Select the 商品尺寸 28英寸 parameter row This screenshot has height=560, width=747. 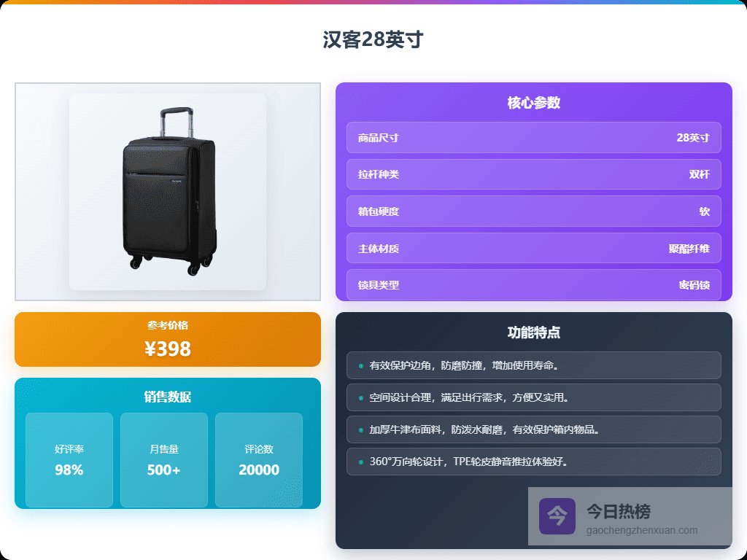click(533, 138)
